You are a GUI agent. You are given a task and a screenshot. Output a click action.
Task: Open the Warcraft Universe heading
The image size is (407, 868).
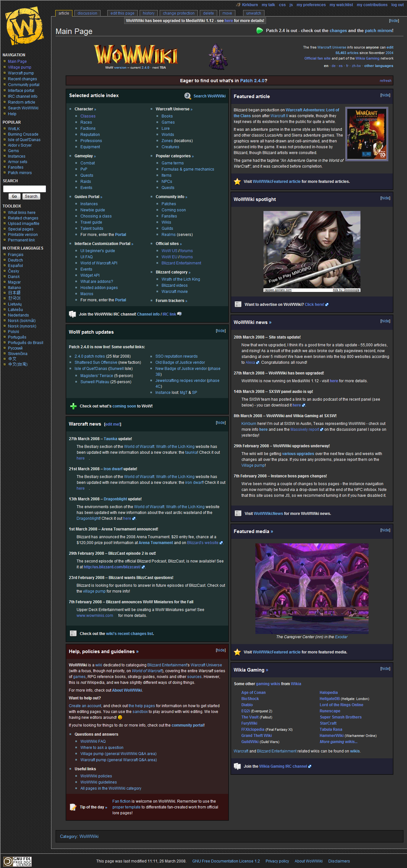(x=174, y=109)
